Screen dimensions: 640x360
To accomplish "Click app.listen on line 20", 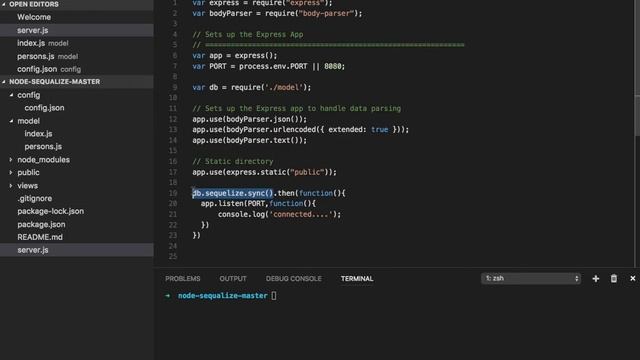I will (x=222, y=204).
